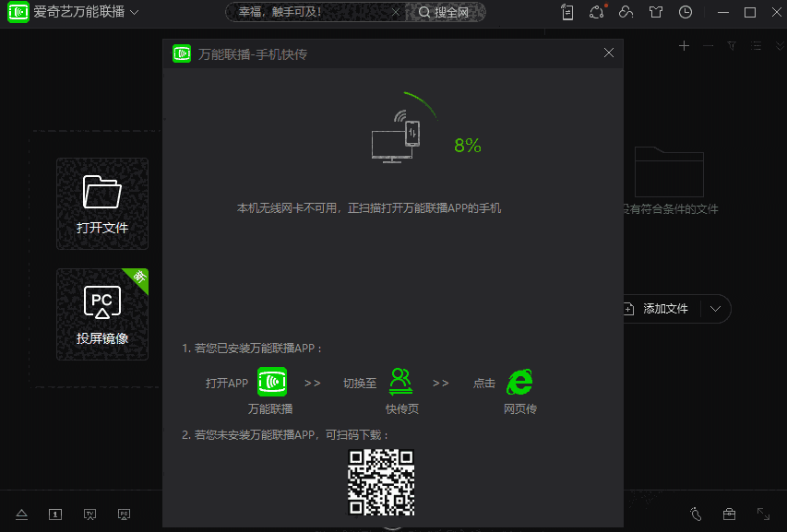Open the TV cast icon at the bottom
Screen dimensions: 787x532
(x=89, y=514)
